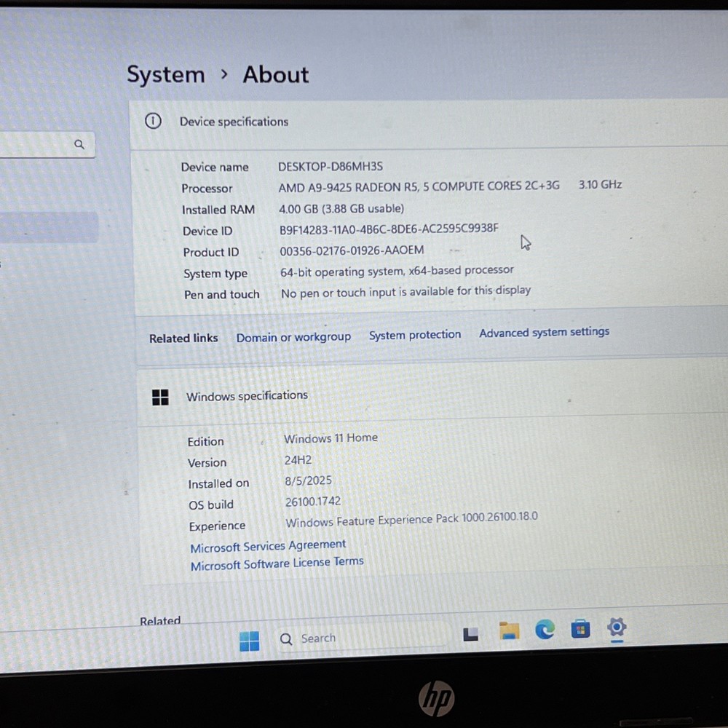Open Domain or workgroup link

click(x=293, y=337)
